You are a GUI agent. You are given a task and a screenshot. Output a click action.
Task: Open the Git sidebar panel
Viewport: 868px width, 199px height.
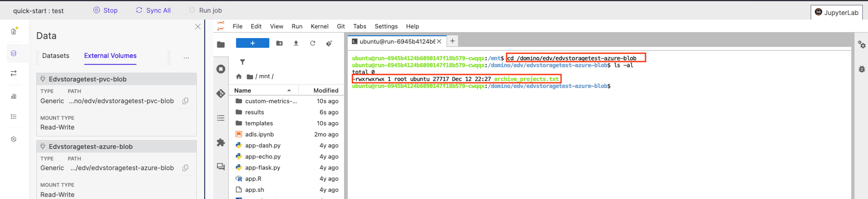click(x=221, y=94)
